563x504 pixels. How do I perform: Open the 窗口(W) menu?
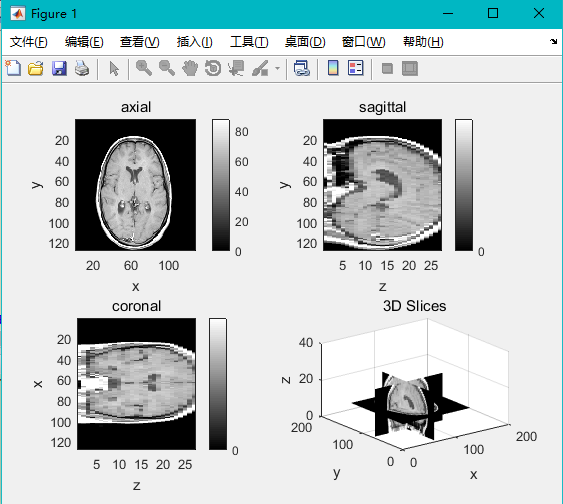coord(363,42)
